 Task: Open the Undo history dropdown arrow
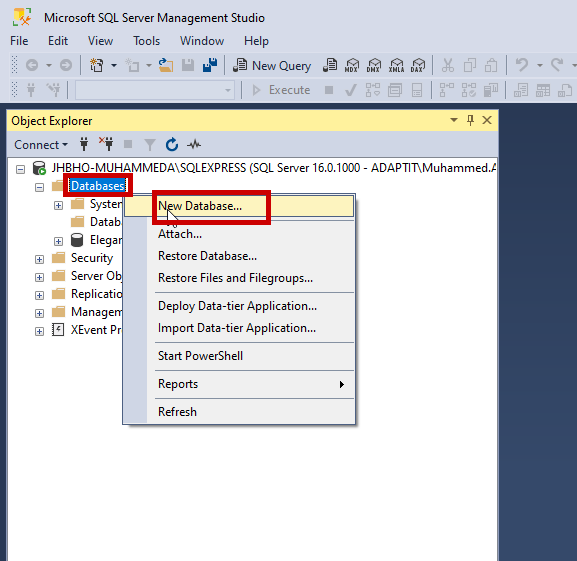[x=540, y=66]
